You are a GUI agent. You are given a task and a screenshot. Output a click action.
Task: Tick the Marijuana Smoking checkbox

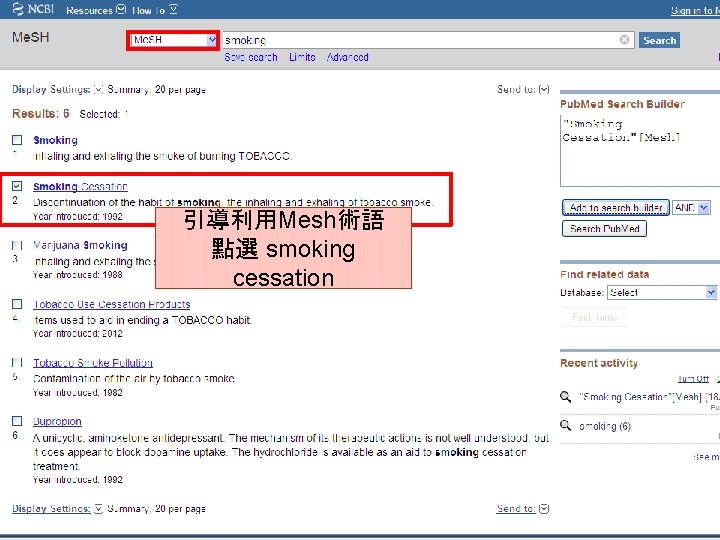point(17,245)
